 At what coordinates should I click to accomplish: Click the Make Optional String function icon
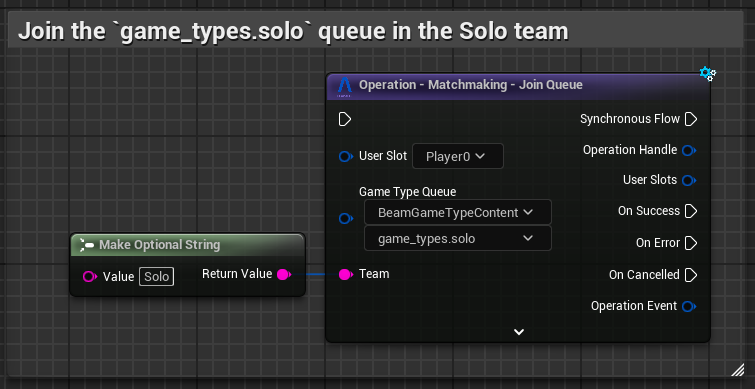(86, 245)
